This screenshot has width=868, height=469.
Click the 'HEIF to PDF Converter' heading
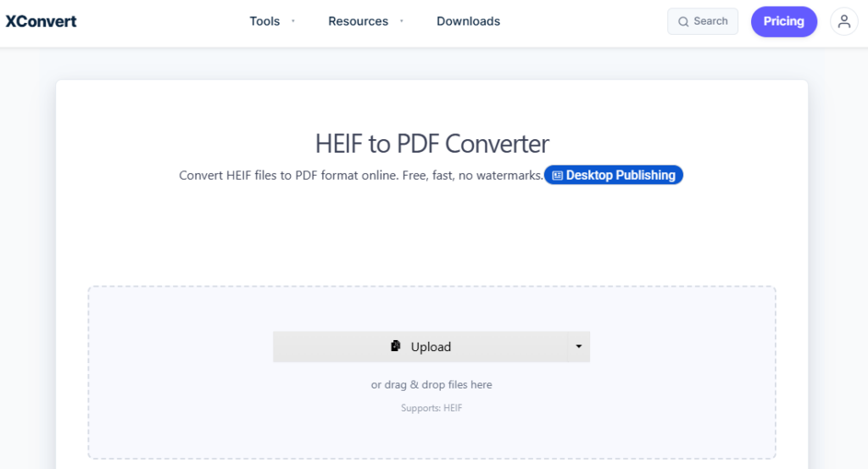[x=431, y=144]
